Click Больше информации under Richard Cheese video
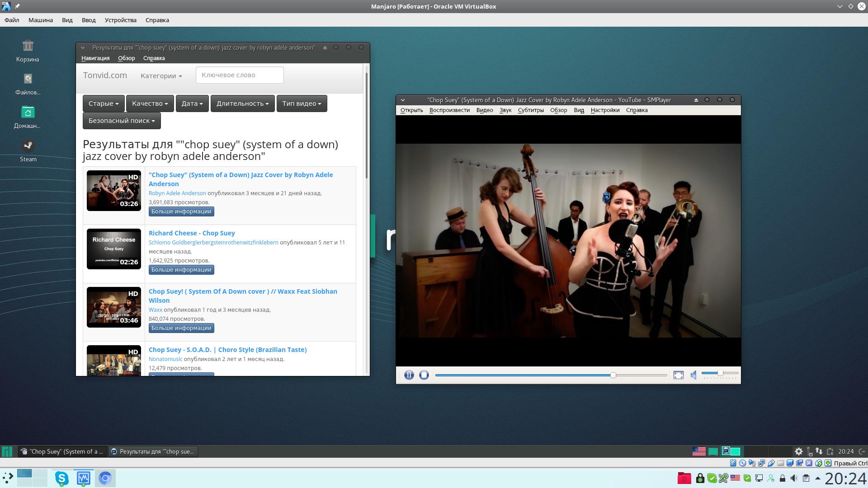The image size is (868, 488). point(181,270)
